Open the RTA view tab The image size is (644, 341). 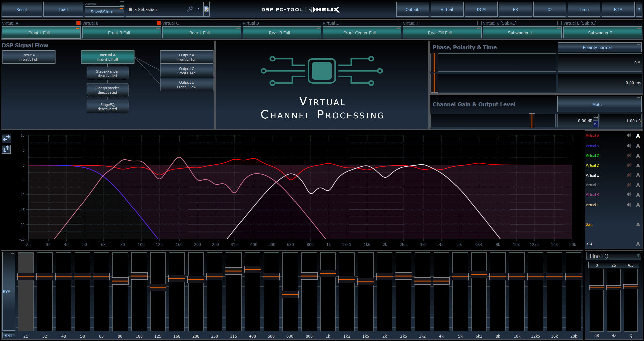(618, 9)
